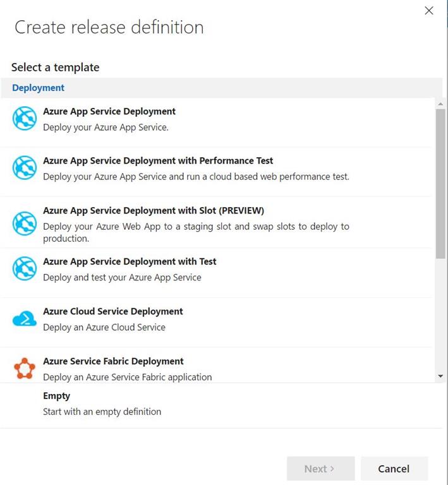Click the Azure App Service Deployment icon
The image size is (448, 485).
(x=25, y=119)
